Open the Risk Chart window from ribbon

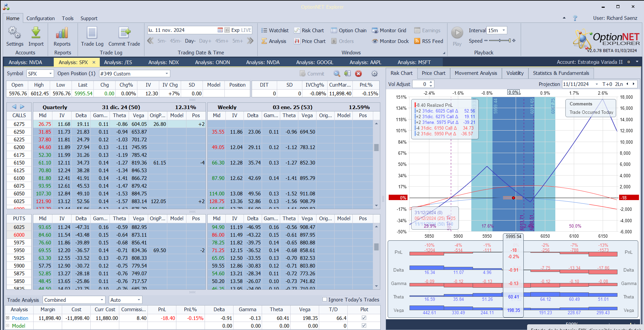[309, 30]
